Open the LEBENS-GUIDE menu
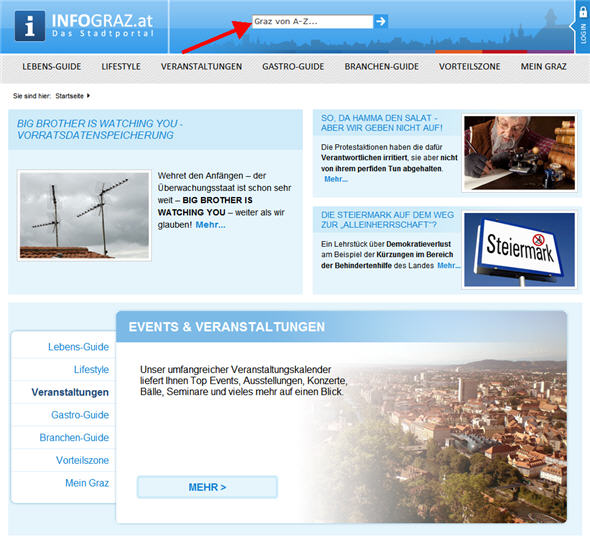 coord(52,67)
